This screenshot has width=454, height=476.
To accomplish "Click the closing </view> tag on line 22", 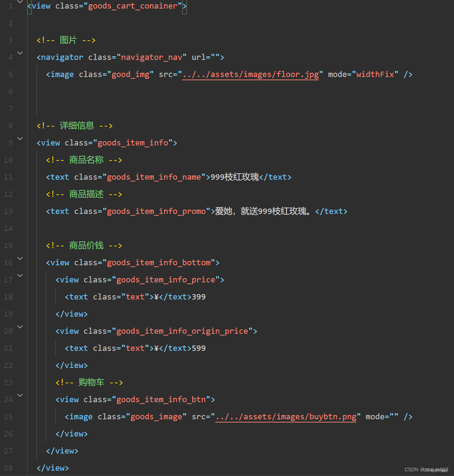I will (72, 365).
